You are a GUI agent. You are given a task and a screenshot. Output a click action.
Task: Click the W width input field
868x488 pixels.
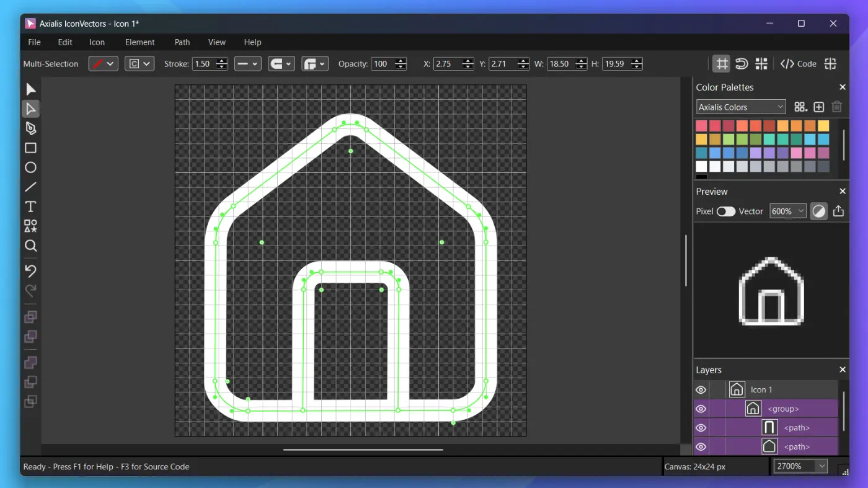(x=560, y=64)
